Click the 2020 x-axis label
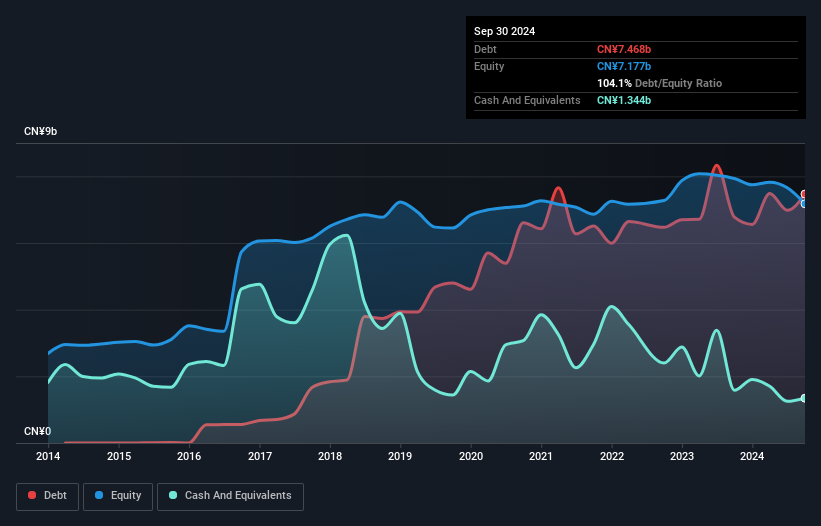The height and width of the screenshot is (526, 821). [x=471, y=456]
